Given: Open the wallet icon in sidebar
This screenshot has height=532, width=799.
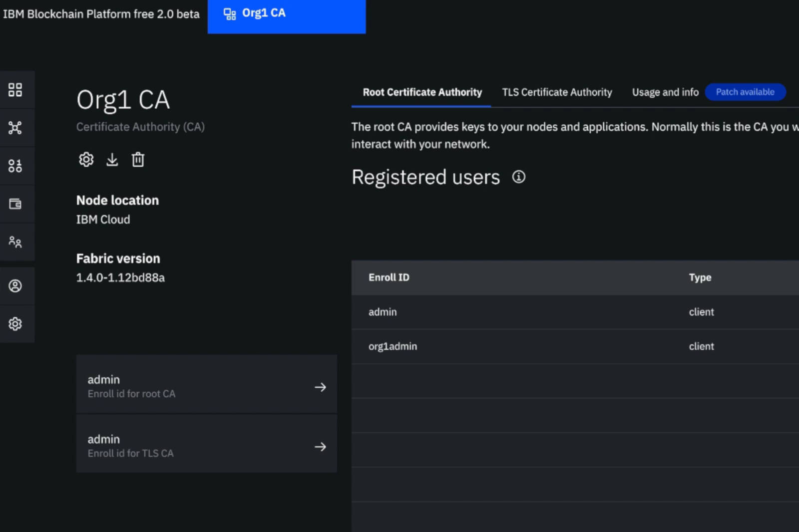Looking at the screenshot, I should tap(15, 204).
